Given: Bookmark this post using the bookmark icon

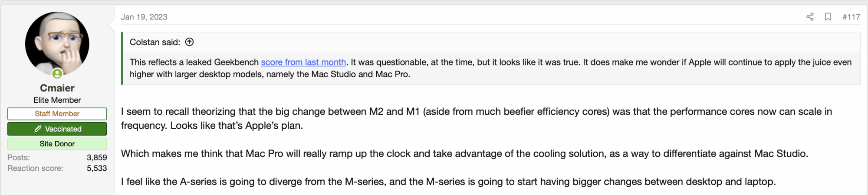Looking at the screenshot, I should (828, 17).
